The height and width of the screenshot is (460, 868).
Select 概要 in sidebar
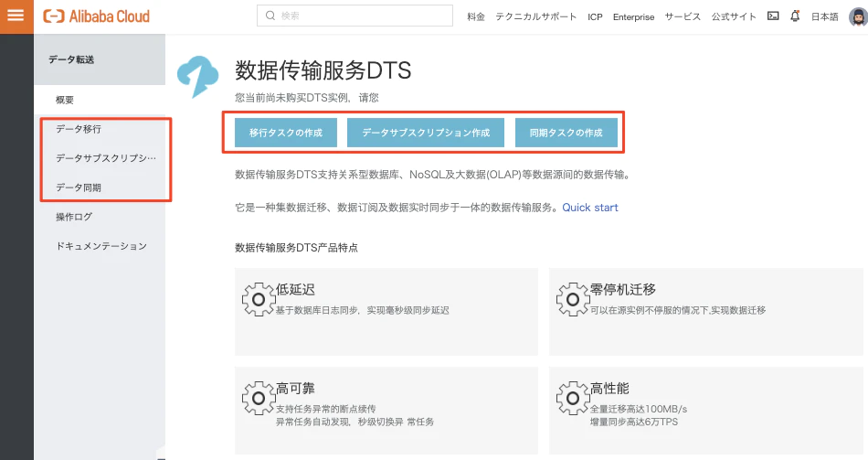point(100,100)
